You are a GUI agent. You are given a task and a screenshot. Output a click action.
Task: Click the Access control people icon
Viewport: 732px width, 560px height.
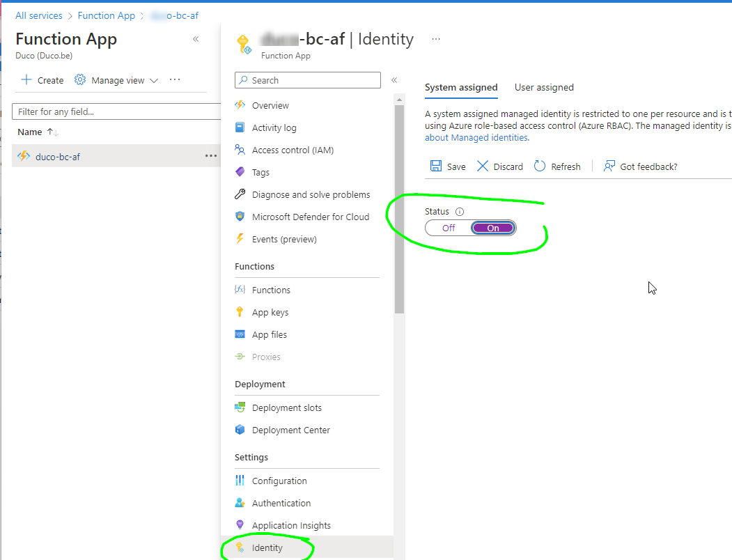(240, 150)
